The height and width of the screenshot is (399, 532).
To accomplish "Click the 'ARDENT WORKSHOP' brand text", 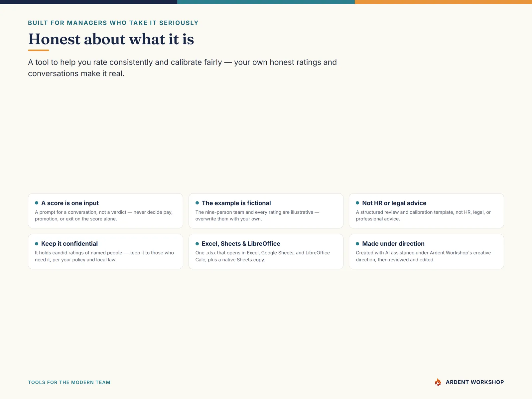I will click(474, 382).
